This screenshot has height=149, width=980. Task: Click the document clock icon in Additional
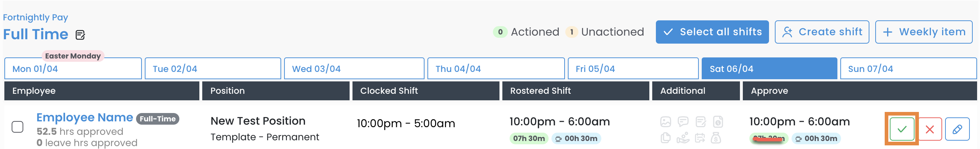[x=717, y=122]
